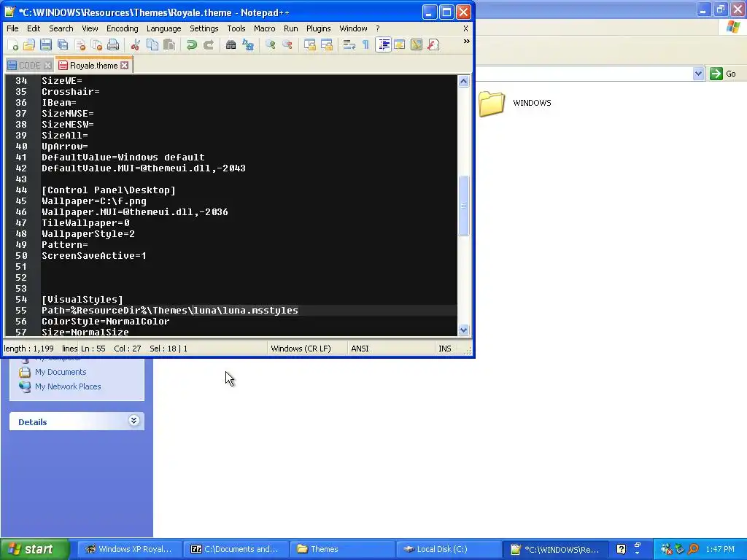This screenshot has height=560, width=747.
Task: Toggle synchronized horizontal scrolling icon
Action: click(x=326, y=44)
